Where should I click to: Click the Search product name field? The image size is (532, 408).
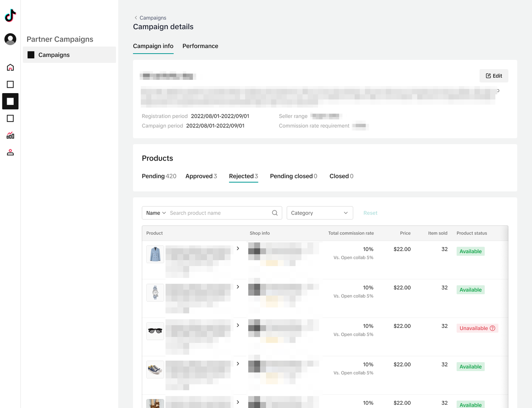click(218, 213)
